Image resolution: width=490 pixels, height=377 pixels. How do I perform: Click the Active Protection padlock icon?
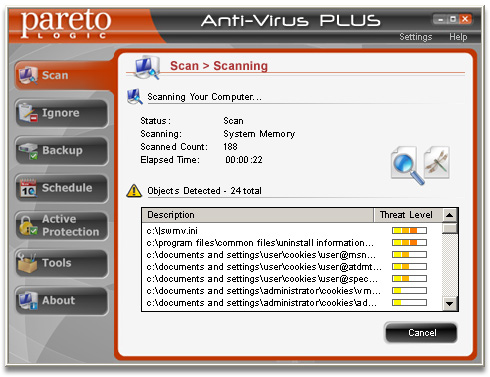click(x=28, y=226)
